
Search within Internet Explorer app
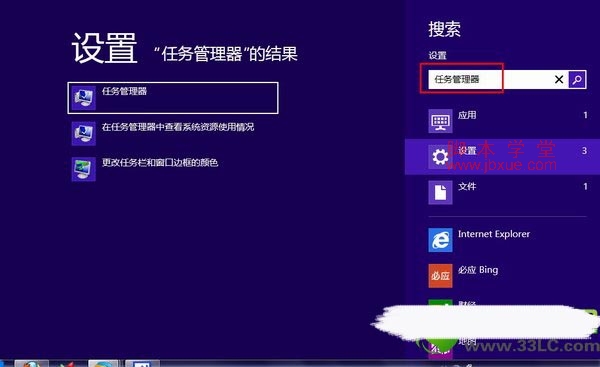point(502,240)
